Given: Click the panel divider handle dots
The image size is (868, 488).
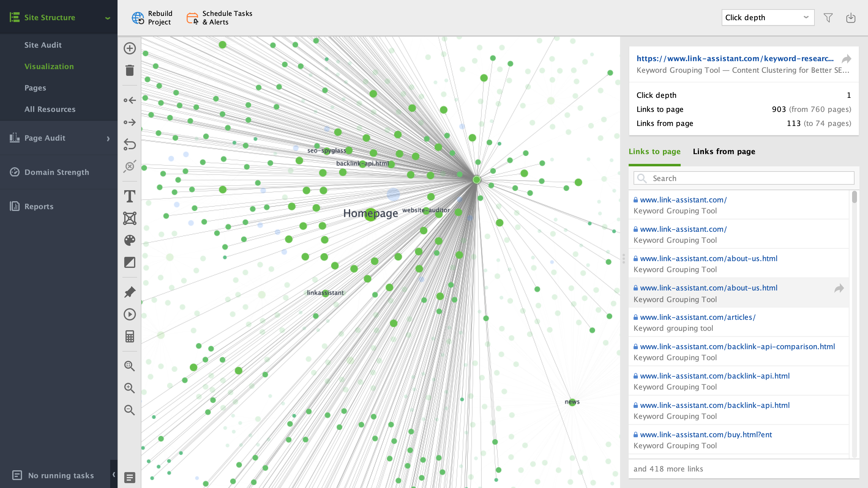Looking at the screenshot, I should coord(624,258).
